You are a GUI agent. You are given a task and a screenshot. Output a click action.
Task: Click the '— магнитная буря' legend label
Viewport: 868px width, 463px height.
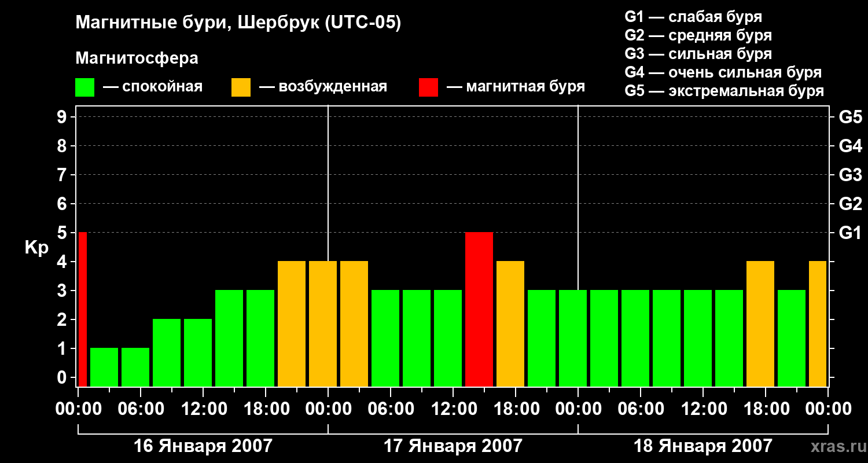(516, 87)
